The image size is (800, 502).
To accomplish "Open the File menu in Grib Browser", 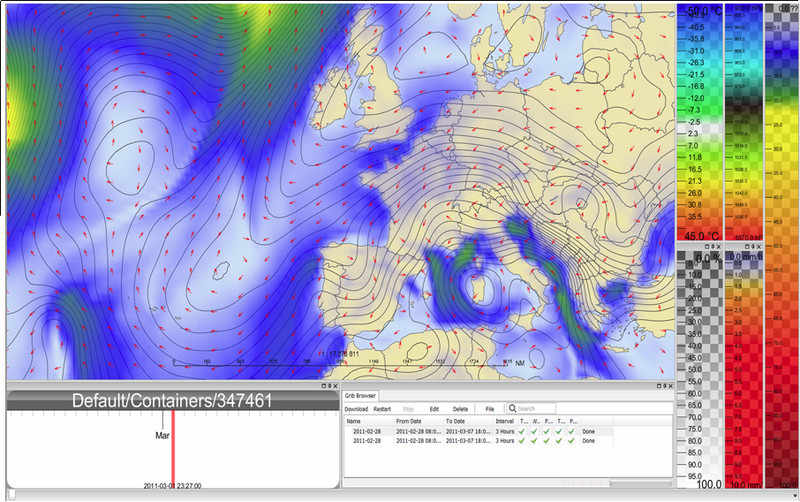I will [489, 409].
